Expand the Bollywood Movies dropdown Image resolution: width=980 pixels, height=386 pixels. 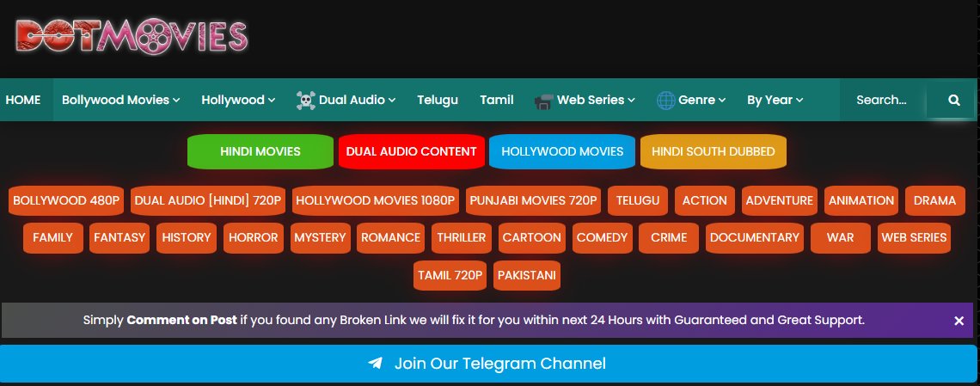click(x=121, y=100)
